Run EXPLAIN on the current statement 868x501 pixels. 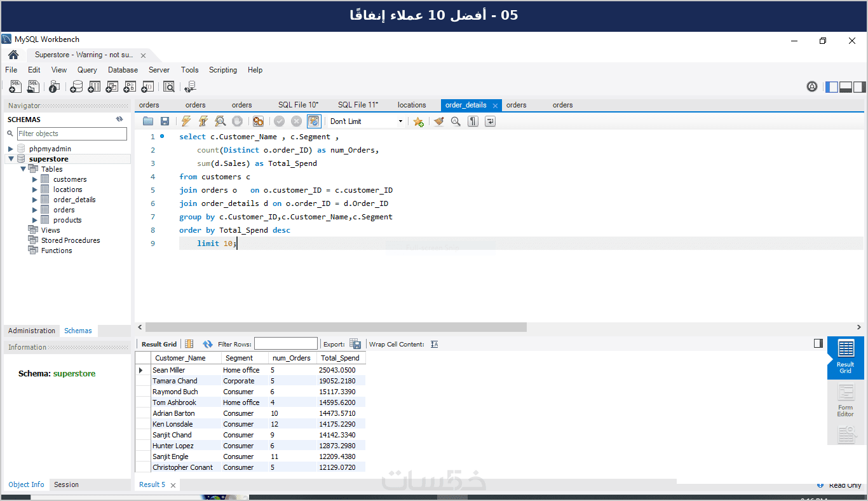point(220,121)
